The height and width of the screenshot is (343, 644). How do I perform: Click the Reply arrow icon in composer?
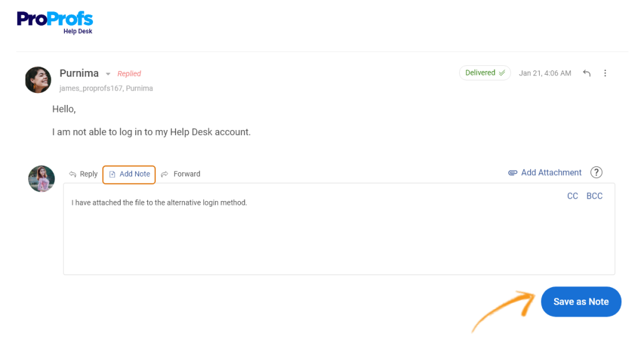(73, 174)
